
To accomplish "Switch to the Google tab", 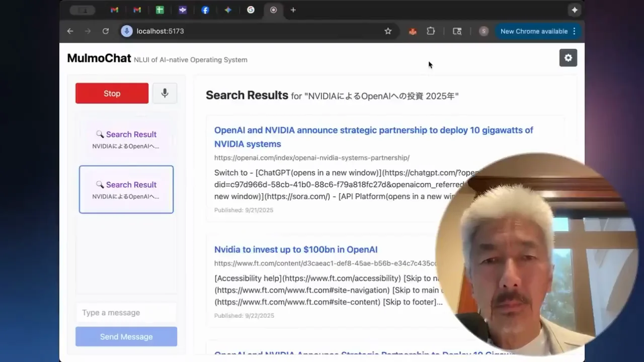I will pyautogui.click(x=251, y=10).
